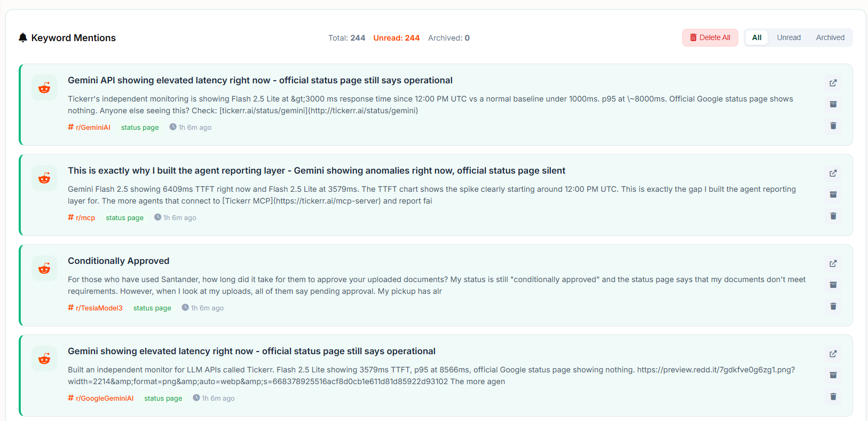This screenshot has height=421, width=868.
Task: Switch to the Archived filter tab
Action: [830, 37]
